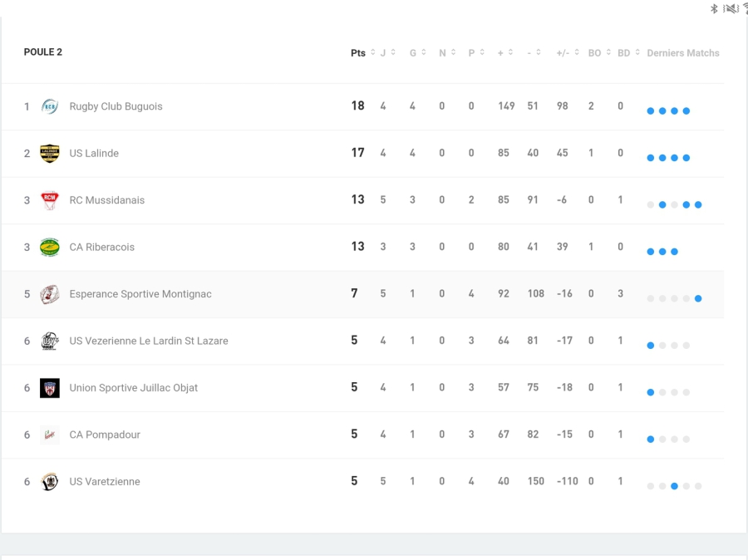
Task: Click the CA Riberacois green logo
Action: click(50, 247)
